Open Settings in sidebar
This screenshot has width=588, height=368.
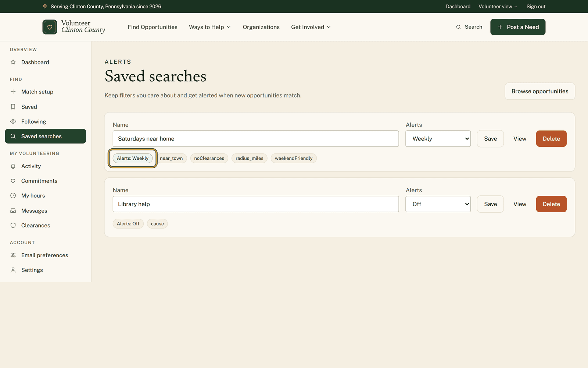pyautogui.click(x=46, y=270)
